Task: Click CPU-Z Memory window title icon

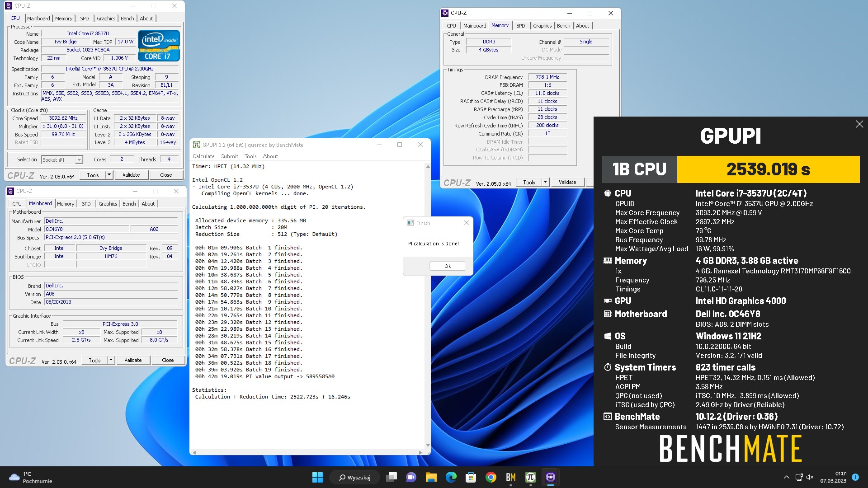Action: tap(445, 13)
